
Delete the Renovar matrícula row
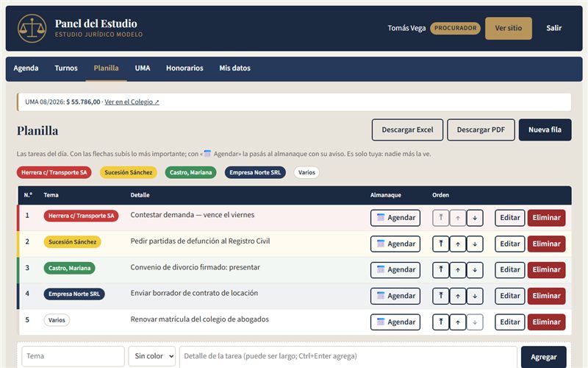(x=546, y=322)
